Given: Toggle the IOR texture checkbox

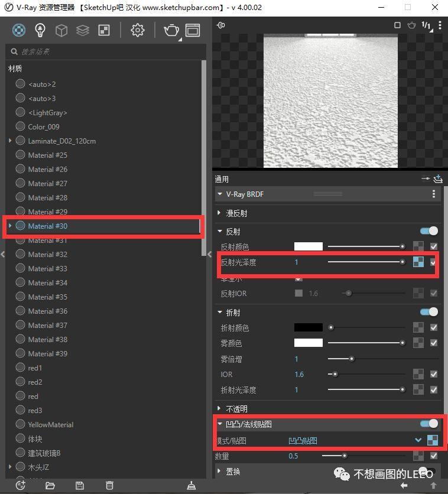Looking at the screenshot, I should click(x=434, y=374).
